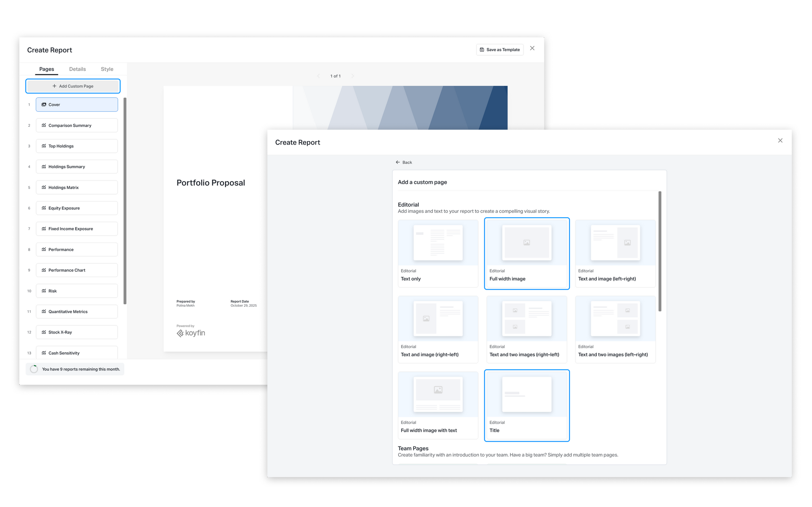Pick the Text only editorial layout
Screen dimensions: 812x507
(438, 253)
